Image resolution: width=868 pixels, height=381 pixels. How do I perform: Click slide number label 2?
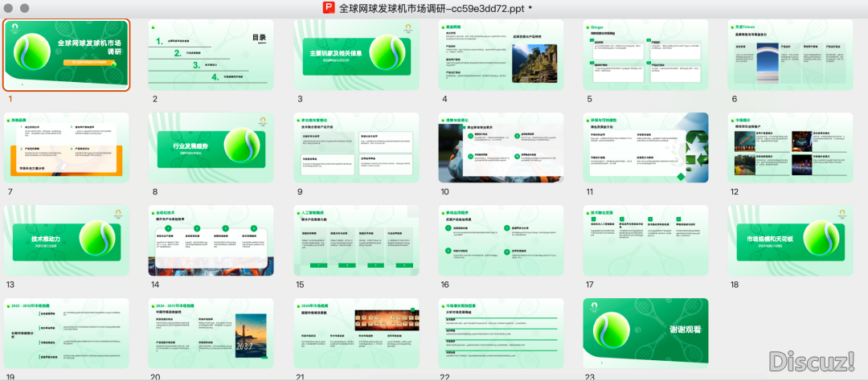pyautogui.click(x=155, y=99)
